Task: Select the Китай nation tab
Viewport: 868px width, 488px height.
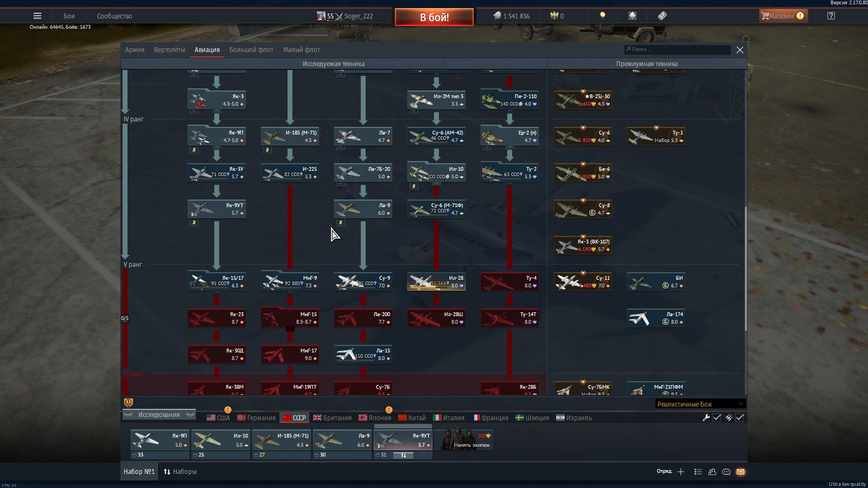Action: tap(412, 418)
